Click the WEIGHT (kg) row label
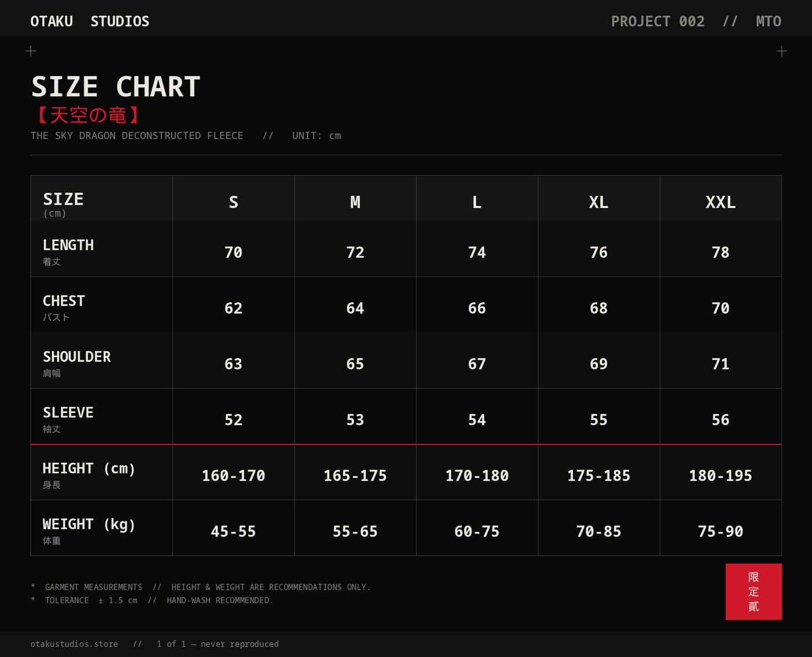 point(89,524)
